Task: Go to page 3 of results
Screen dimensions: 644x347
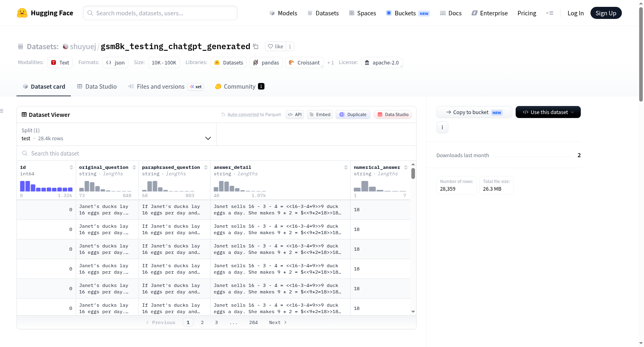Action: pos(217,322)
